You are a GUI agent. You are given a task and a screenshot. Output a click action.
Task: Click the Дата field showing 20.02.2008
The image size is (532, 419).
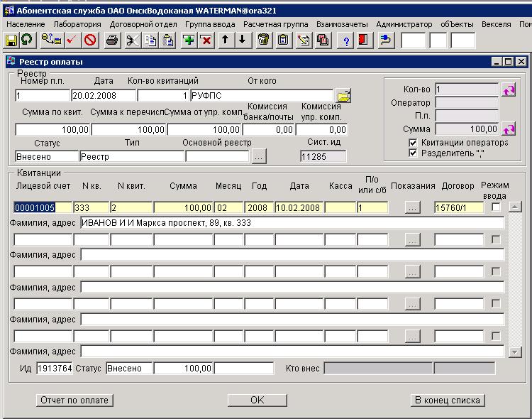point(103,95)
